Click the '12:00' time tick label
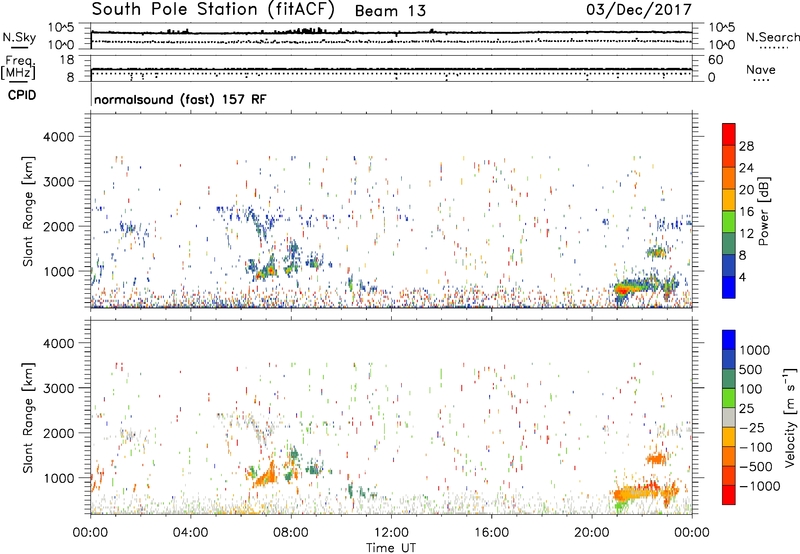Viewport: 800px width, 554px height. [391, 533]
